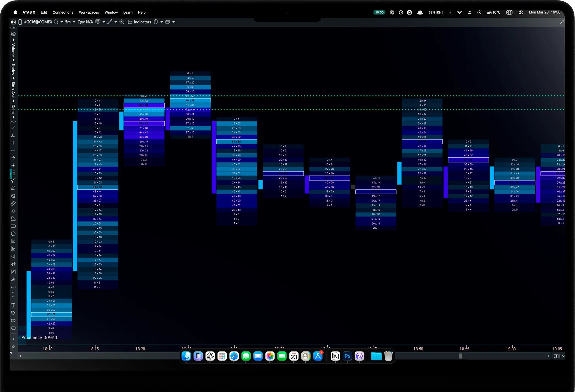Expand the Volume sidebar option
Viewport: 575px width, 392px height.
pyautogui.click(x=13, y=50)
